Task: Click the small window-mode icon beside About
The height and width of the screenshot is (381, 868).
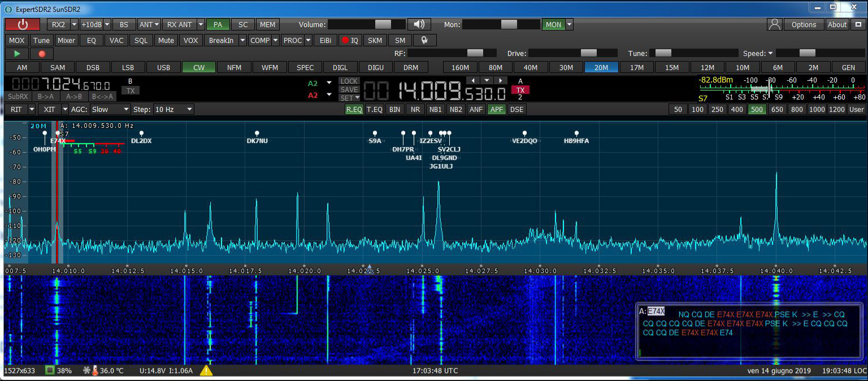Action: click(x=858, y=24)
